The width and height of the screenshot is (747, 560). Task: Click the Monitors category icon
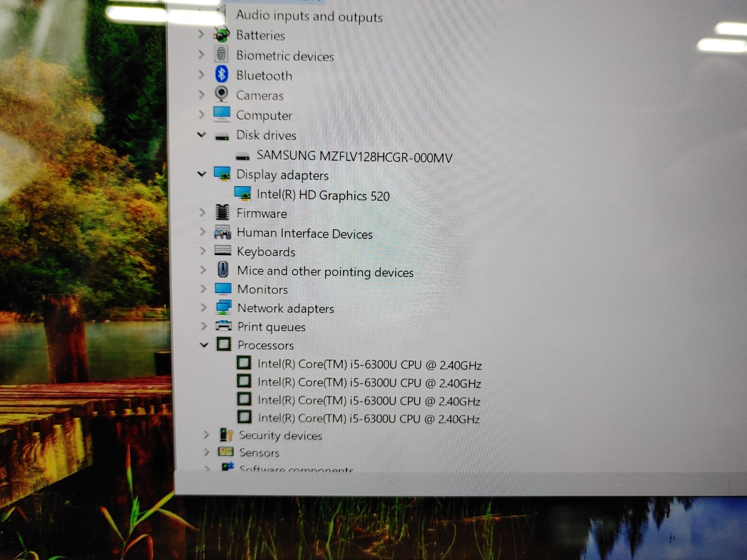223,289
